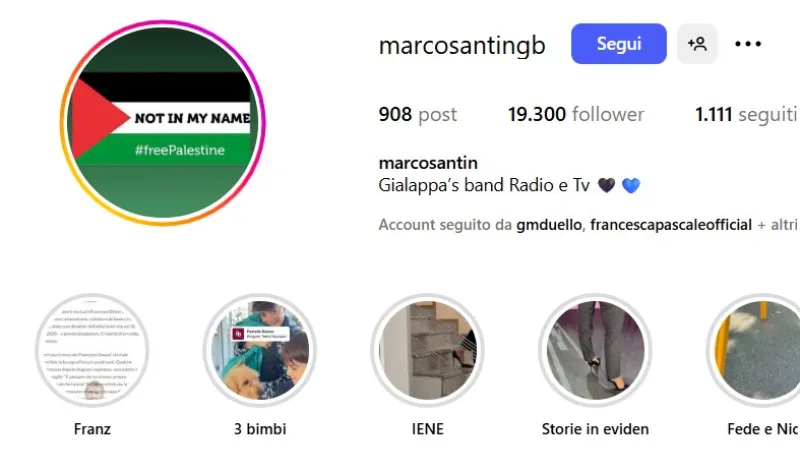800x473 pixels.
Task: Click the marcosantingb username heading
Action: coord(462,45)
